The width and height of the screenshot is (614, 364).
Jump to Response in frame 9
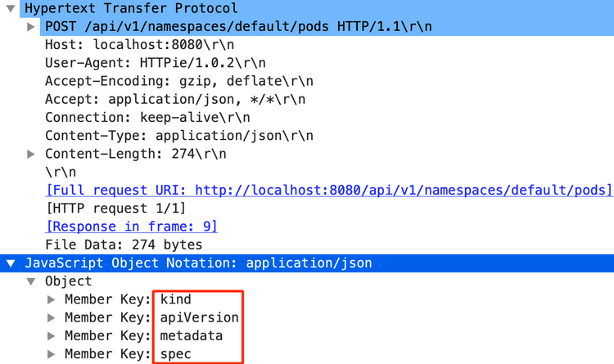pos(131,226)
